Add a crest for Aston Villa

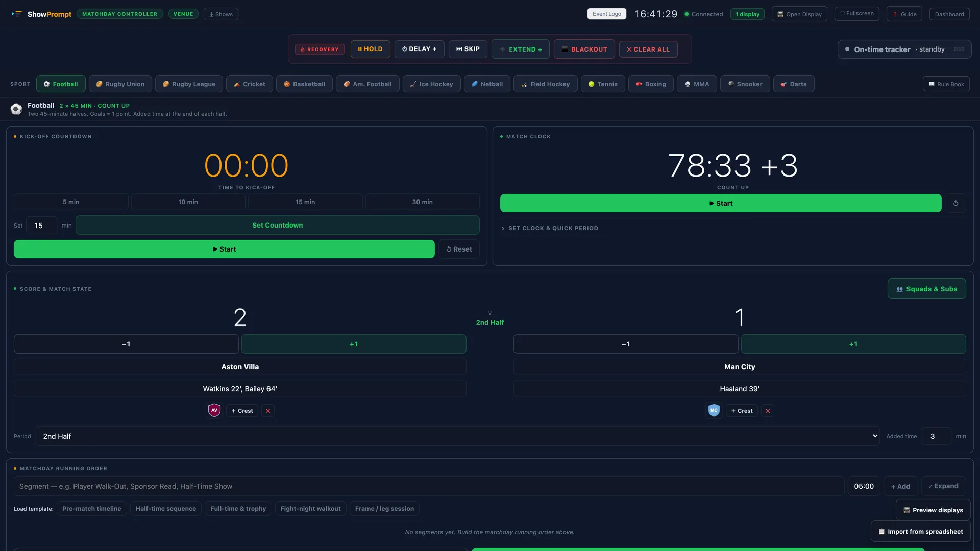tap(242, 411)
